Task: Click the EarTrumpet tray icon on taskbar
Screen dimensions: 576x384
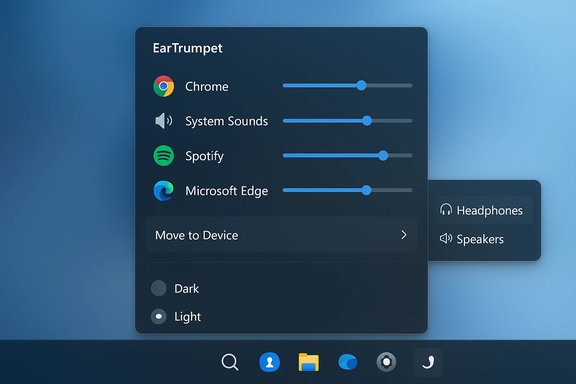Action: 428,362
